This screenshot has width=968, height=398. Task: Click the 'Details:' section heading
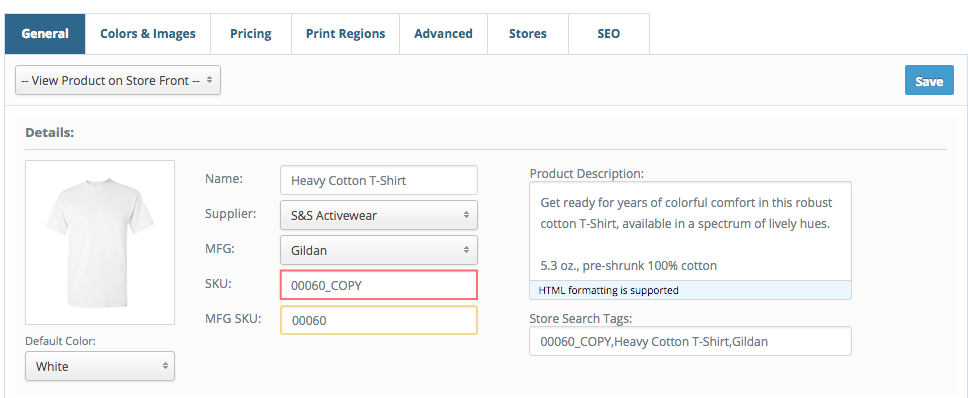pos(49,132)
